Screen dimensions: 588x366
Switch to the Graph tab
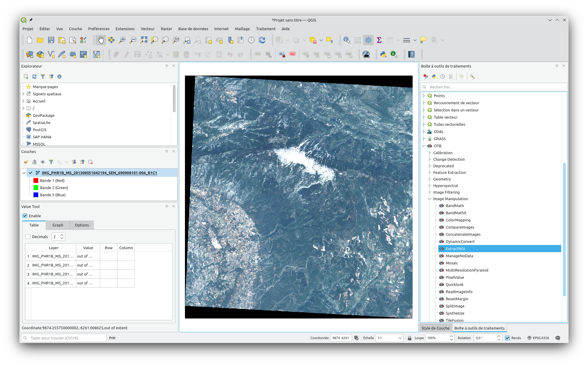[x=58, y=225]
